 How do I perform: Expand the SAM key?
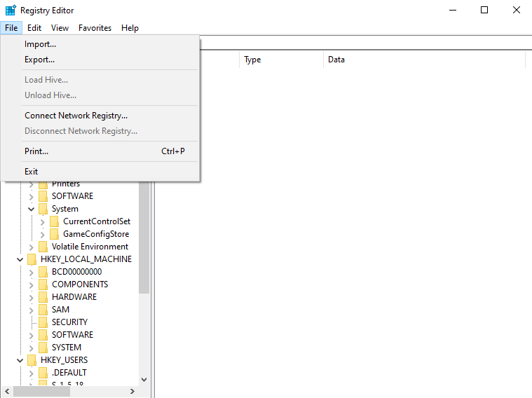coord(32,310)
